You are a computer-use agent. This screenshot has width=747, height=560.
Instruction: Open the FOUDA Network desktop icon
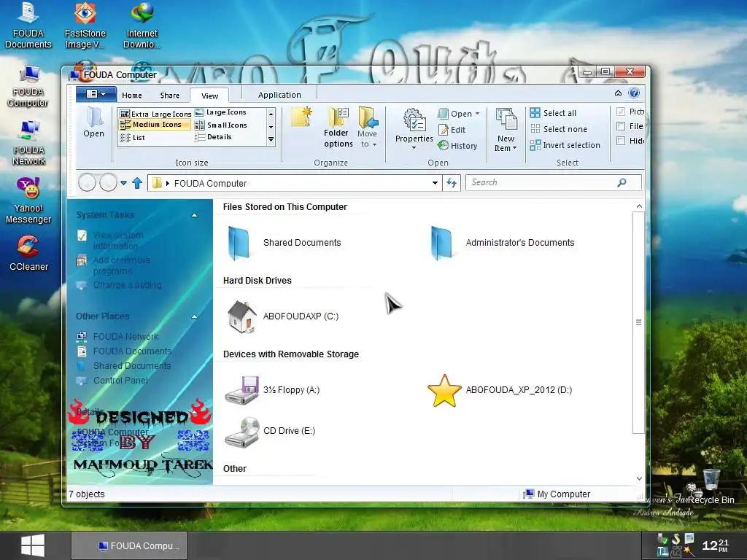pos(28,142)
